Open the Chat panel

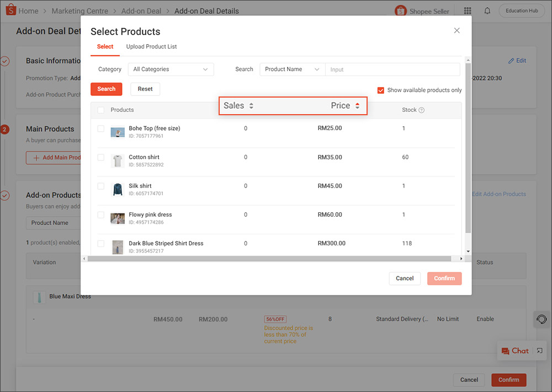pos(518,351)
